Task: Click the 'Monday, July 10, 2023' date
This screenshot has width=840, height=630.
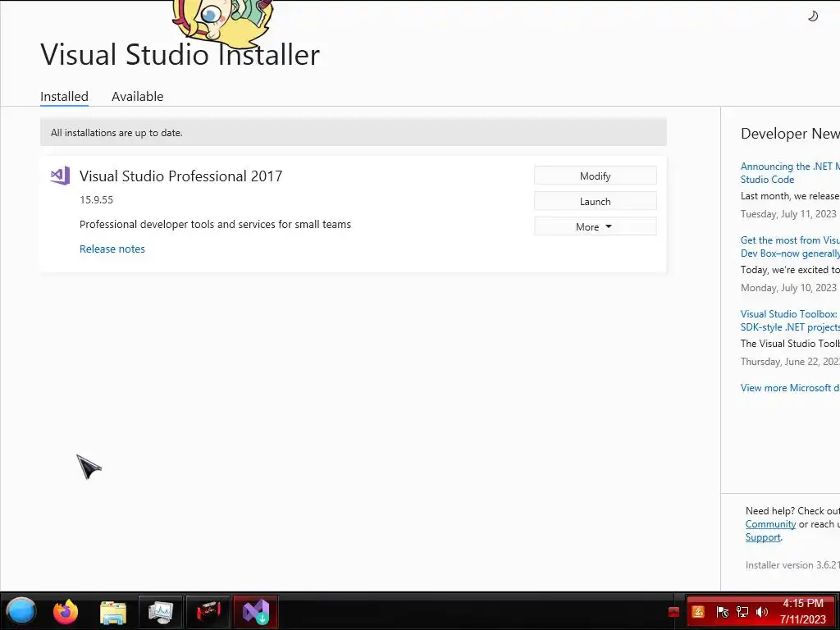Action: coord(788,288)
